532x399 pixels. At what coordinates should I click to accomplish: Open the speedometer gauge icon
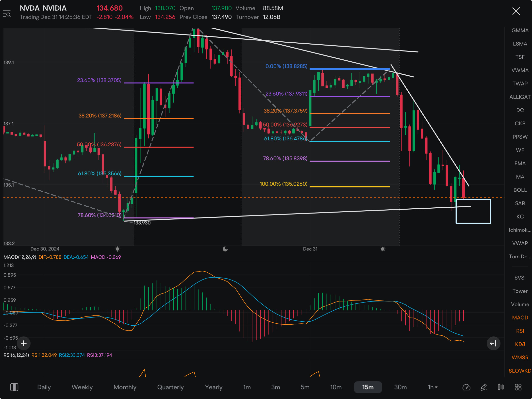[466, 387]
